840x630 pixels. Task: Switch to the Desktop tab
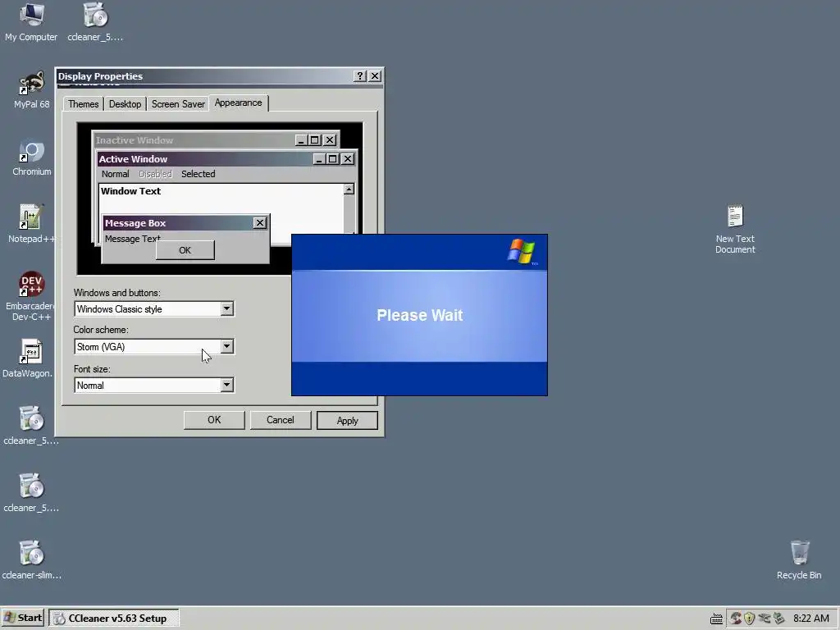tap(125, 104)
